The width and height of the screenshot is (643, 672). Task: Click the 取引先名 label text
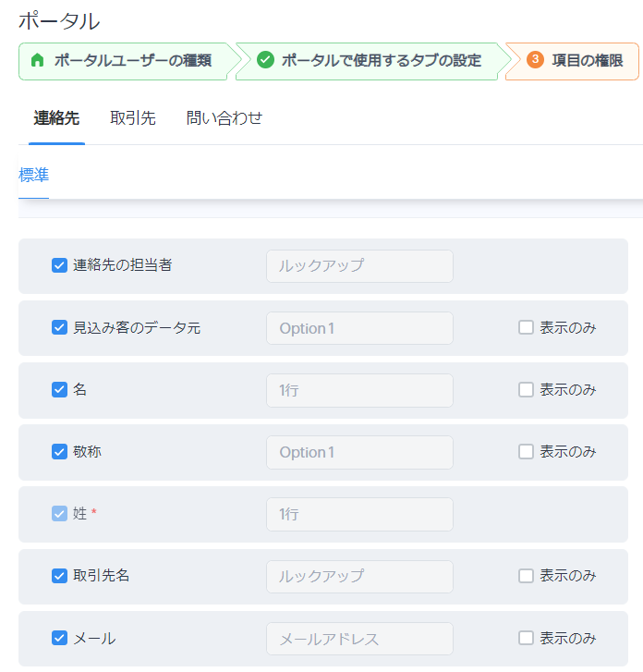[x=101, y=575]
